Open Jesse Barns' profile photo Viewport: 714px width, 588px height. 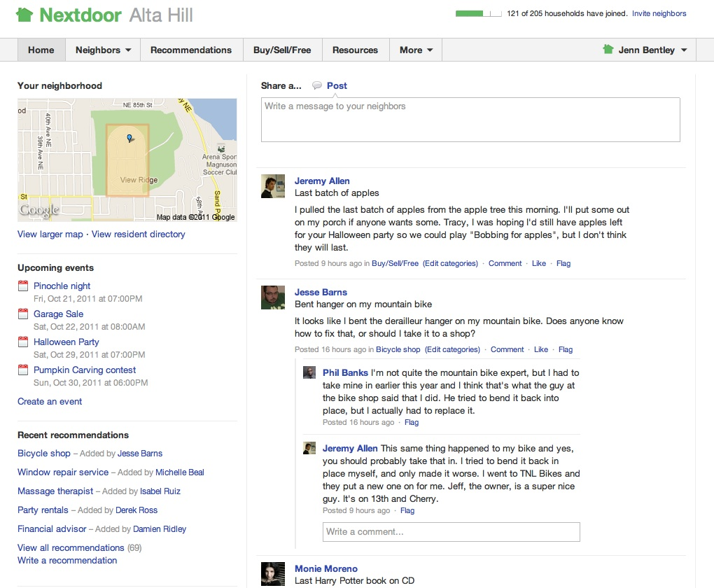pos(273,297)
